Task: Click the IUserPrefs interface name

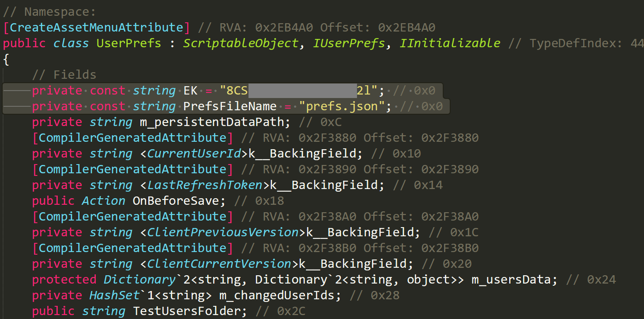Action: click(349, 43)
